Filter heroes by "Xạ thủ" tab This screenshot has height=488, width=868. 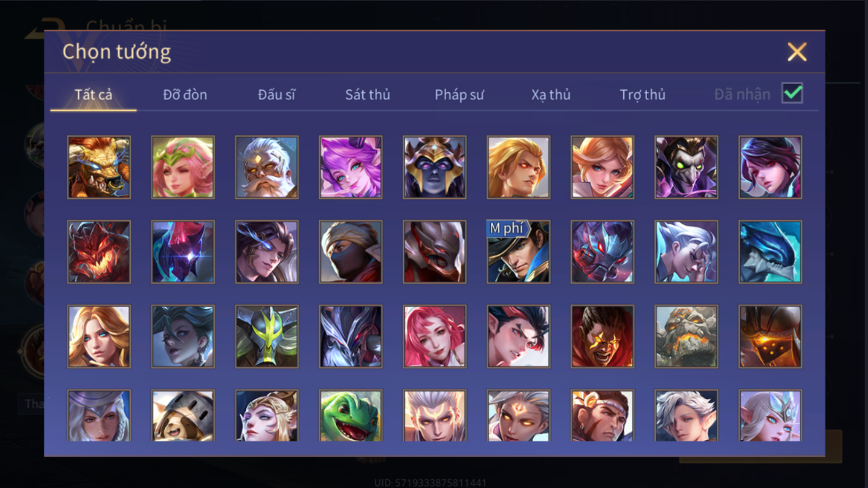pos(551,95)
